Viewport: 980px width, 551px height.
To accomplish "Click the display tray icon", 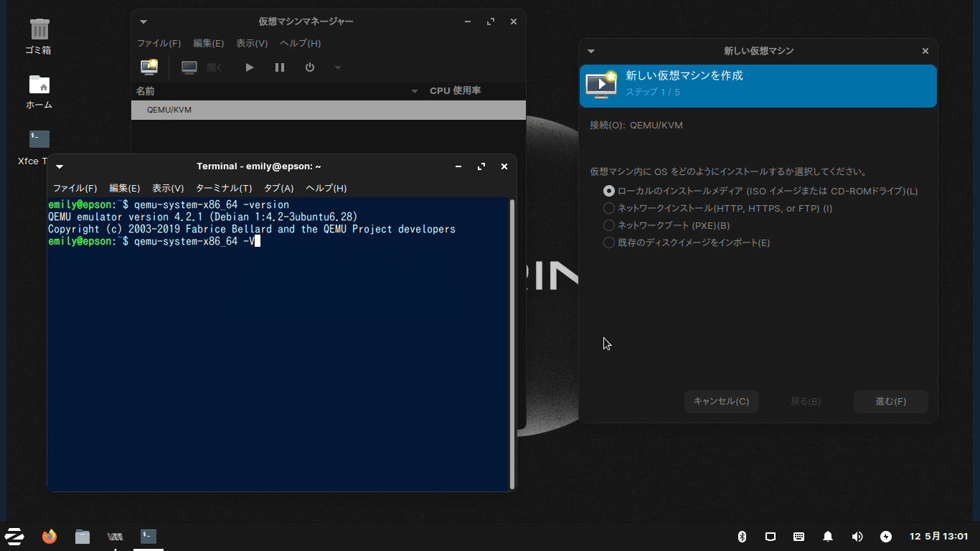I will (x=771, y=537).
